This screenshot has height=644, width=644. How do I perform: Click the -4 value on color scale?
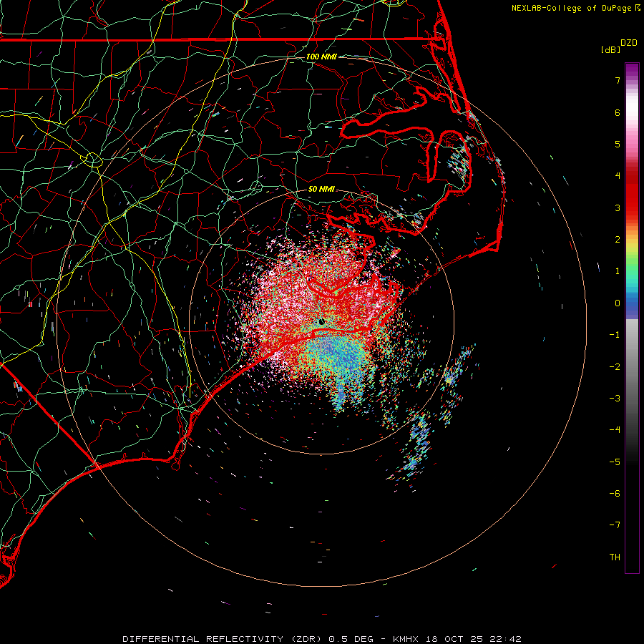point(615,430)
